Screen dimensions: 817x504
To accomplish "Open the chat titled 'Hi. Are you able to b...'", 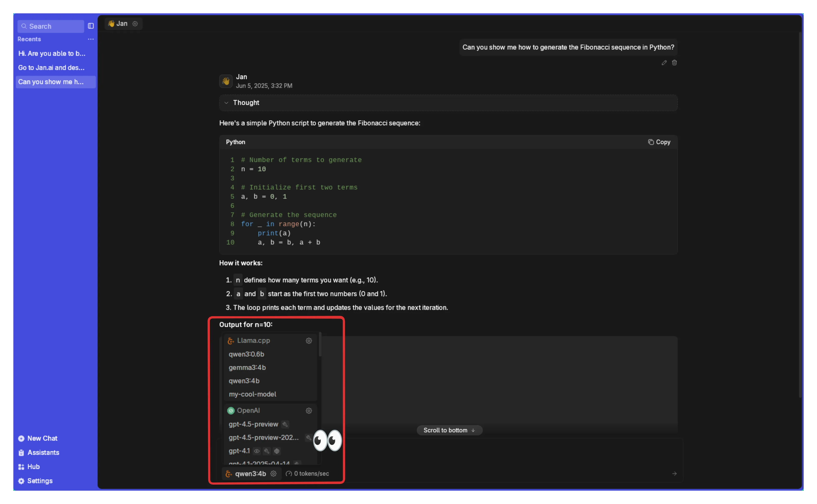I will [52, 53].
